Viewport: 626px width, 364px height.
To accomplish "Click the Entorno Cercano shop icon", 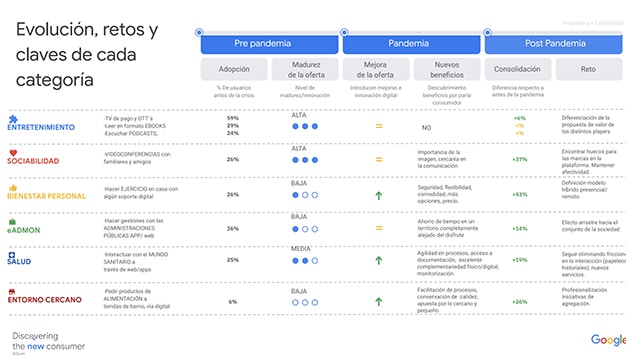I will click(12, 292).
